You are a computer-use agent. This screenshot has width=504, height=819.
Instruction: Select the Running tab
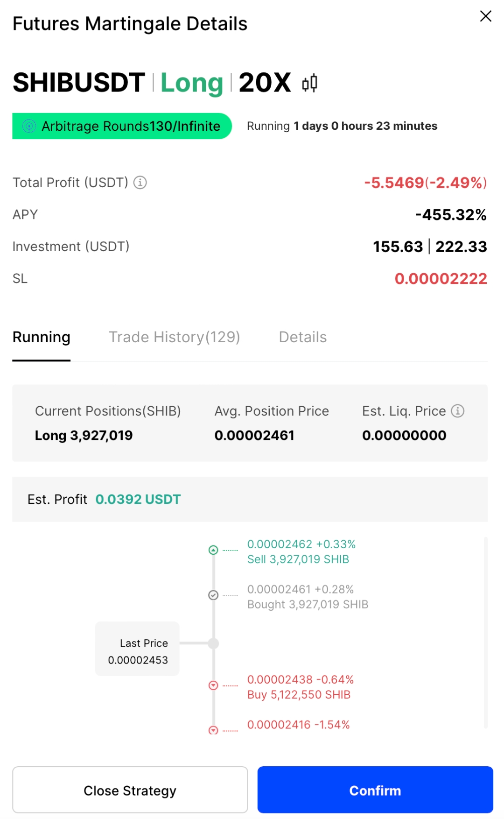pos(42,337)
